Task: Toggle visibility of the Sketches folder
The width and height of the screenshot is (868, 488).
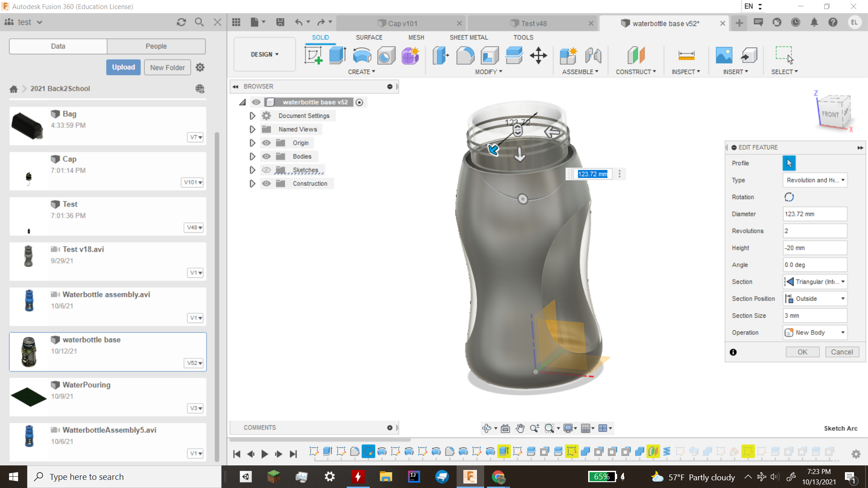Action: tap(266, 170)
